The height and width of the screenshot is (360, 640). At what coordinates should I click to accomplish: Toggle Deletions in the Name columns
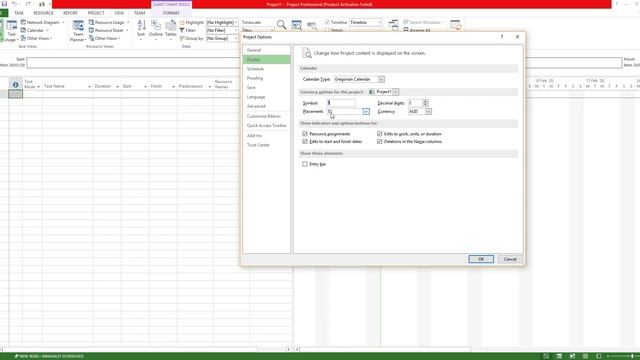[x=380, y=142]
